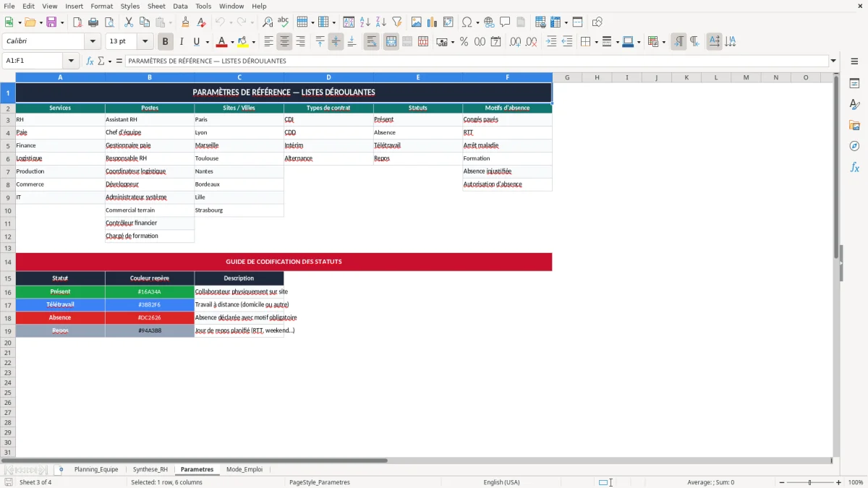Click the Sort Descending icon

click(x=381, y=22)
